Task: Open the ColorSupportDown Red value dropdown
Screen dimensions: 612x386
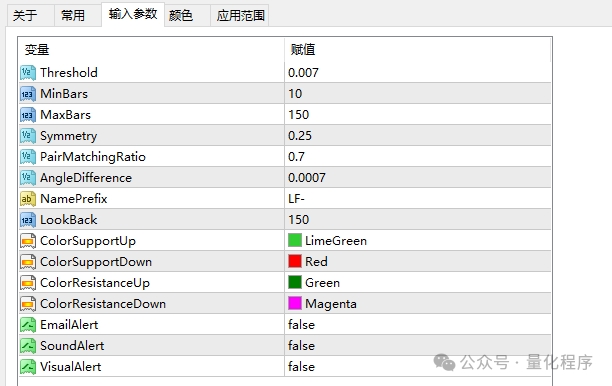Action: [x=418, y=262]
